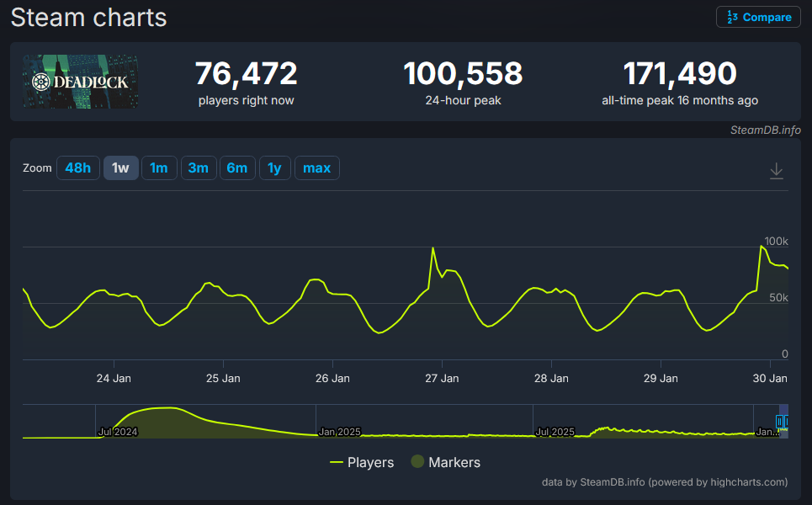Click the 'all-time peak 16 months ago' caption
Image resolution: width=812 pixels, height=505 pixels.
679,100
